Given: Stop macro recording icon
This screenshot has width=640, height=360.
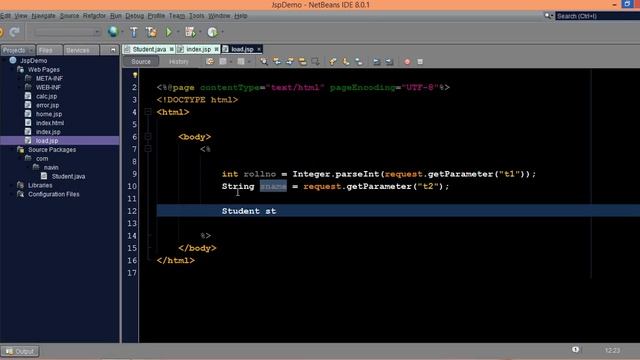Looking at the screenshot, I should coord(420,62).
